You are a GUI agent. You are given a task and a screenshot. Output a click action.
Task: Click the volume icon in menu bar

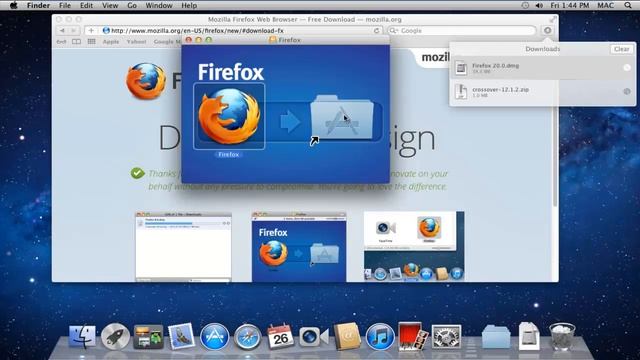[x=539, y=5]
